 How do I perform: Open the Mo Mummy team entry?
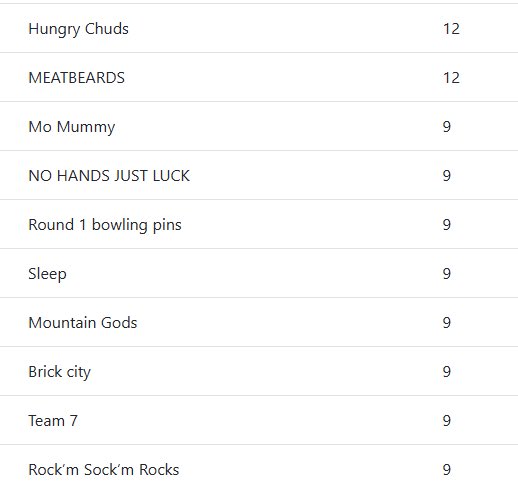click(x=72, y=127)
